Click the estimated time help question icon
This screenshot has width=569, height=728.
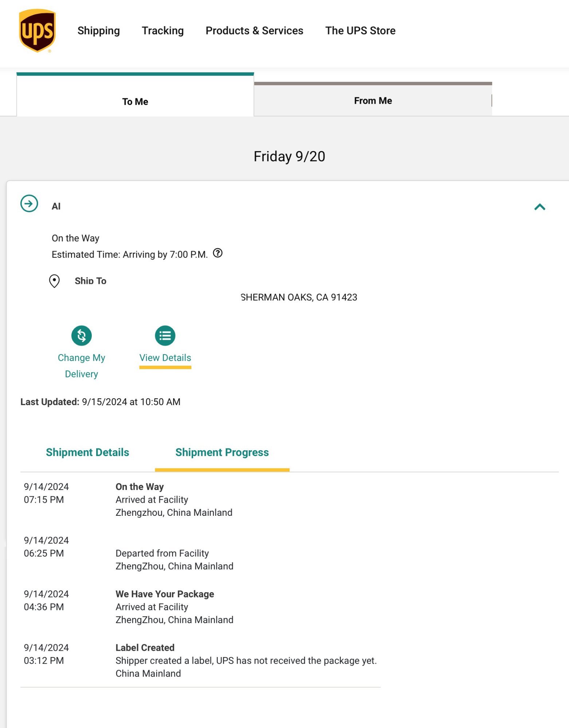[x=217, y=253]
